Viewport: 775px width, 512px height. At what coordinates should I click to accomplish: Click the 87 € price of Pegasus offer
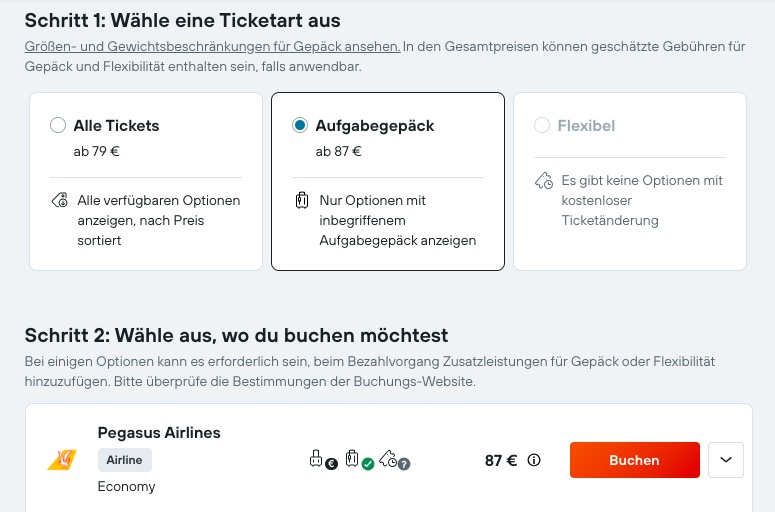(x=501, y=460)
